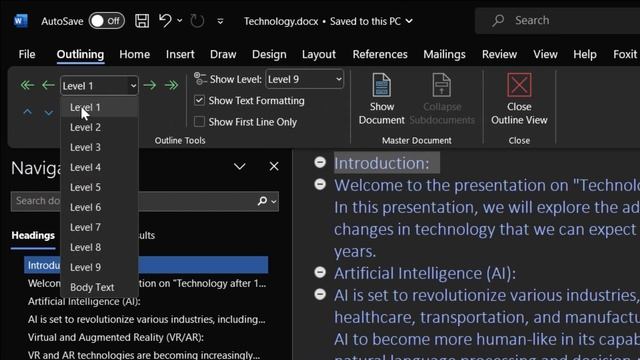Click the Redo icon
Viewport: 640px width, 360px height.
coord(197,20)
